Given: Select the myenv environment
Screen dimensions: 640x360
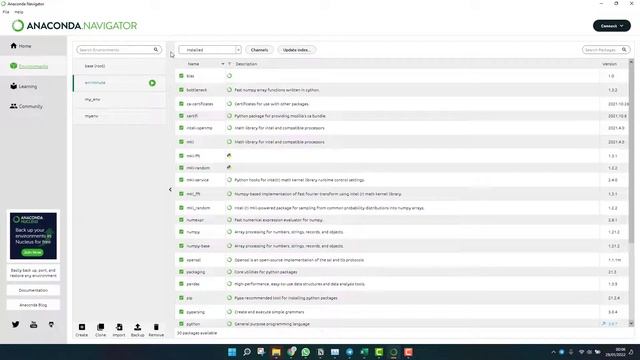Looking at the screenshot, I should [x=119, y=116].
